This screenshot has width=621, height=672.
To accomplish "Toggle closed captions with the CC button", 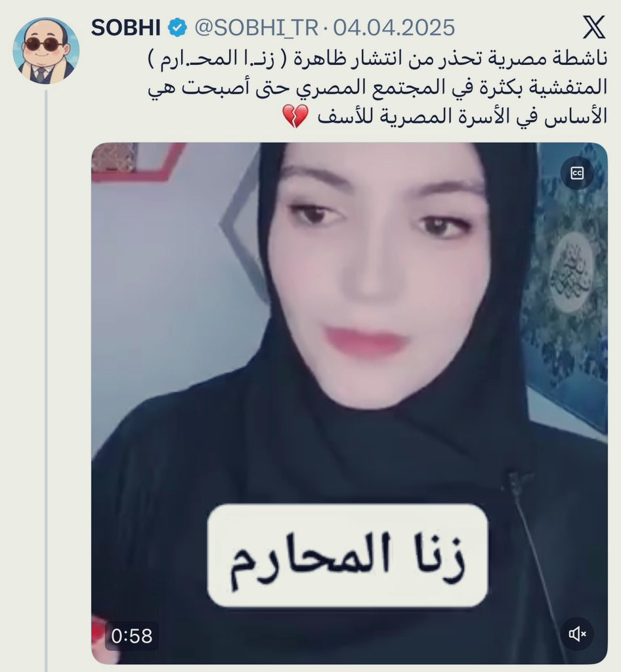I will tap(577, 173).
